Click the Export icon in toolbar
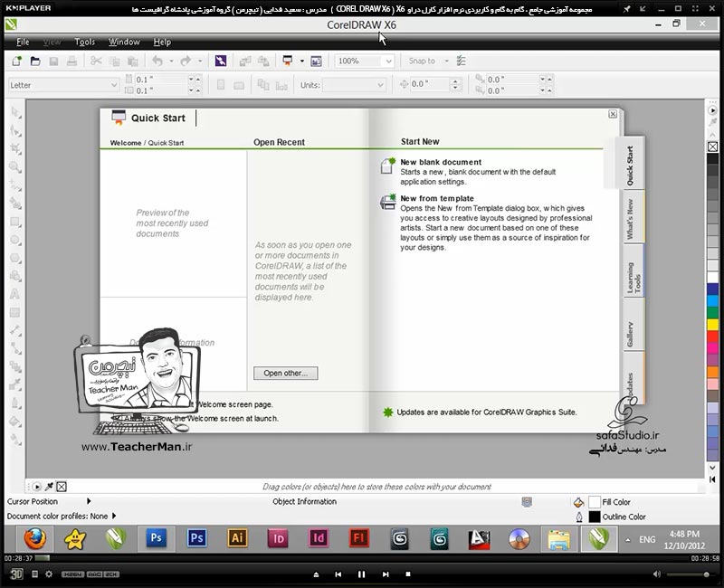This screenshot has height=588, width=724. click(x=263, y=61)
